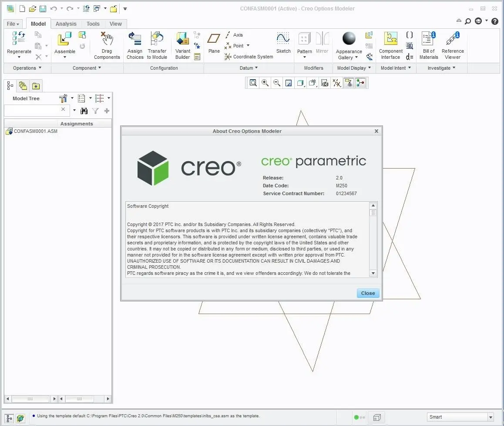This screenshot has height=426, width=504.
Task: Close the About dialog with the X
Action: point(376,131)
